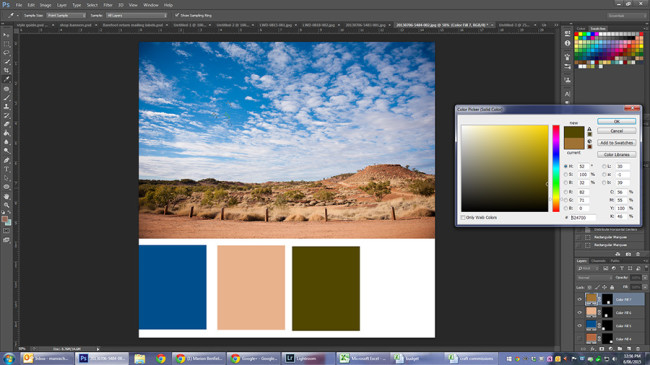Image resolution: width=650 pixels, height=365 pixels.
Task: Click the foreground color swatch in toolbox
Action: click(x=5, y=219)
